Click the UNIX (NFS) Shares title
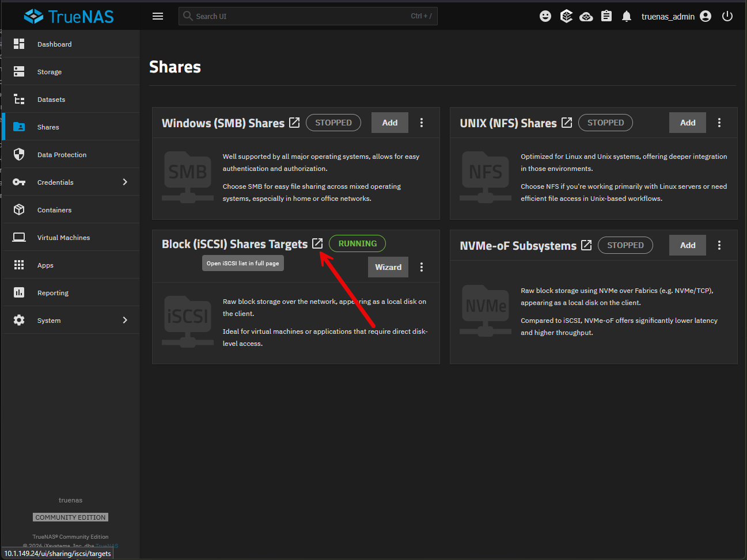The height and width of the screenshot is (560, 747). [508, 123]
